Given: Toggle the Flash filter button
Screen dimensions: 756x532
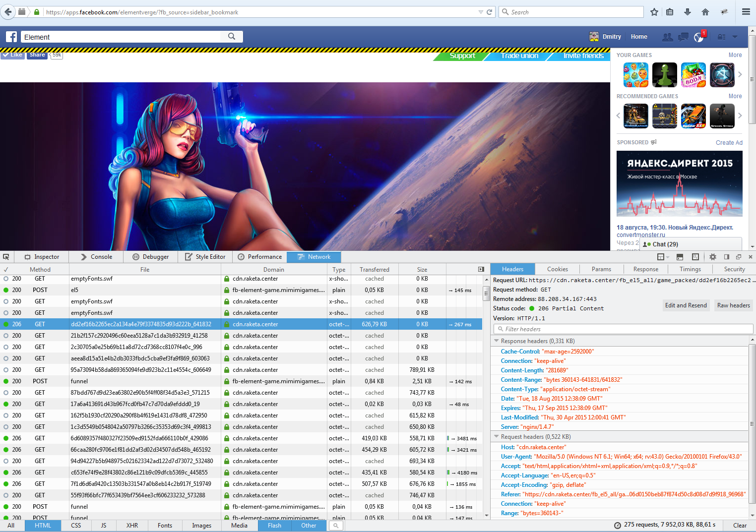Looking at the screenshot, I should pos(274,526).
